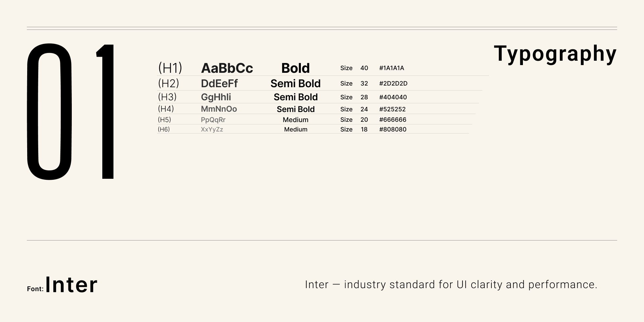Select the #1A1A1A color code
This screenshot has height=322, width=644.
[392, 68]
